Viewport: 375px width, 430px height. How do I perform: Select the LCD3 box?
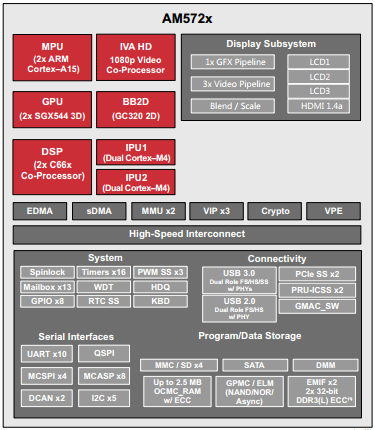click(319, 91)
